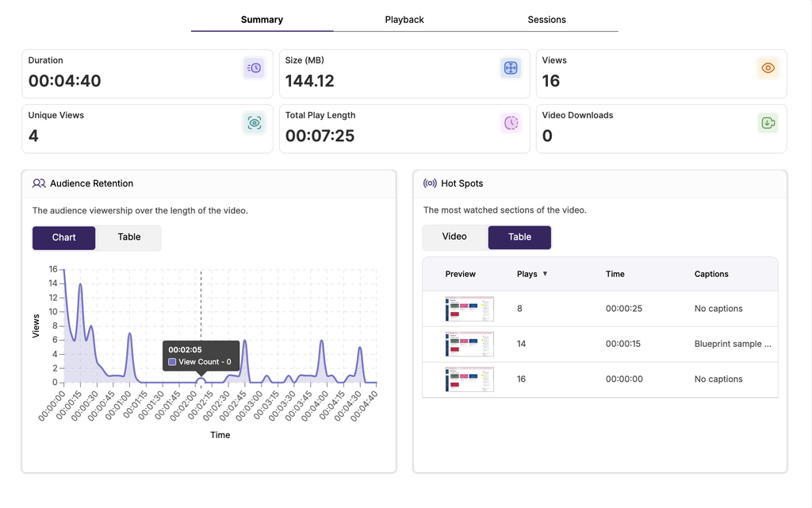Click the Video Downloads icon
The height and width of the screenshot is (508, 812).
tap(768, 123)
